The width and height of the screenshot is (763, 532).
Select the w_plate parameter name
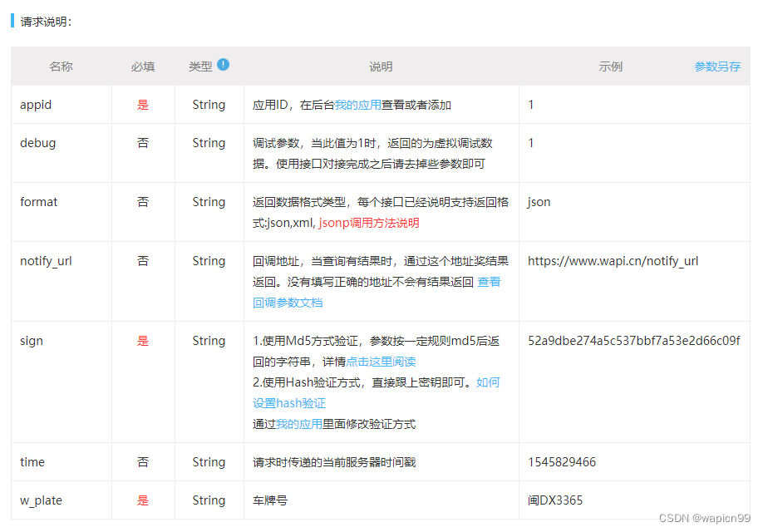coord(41,500)
